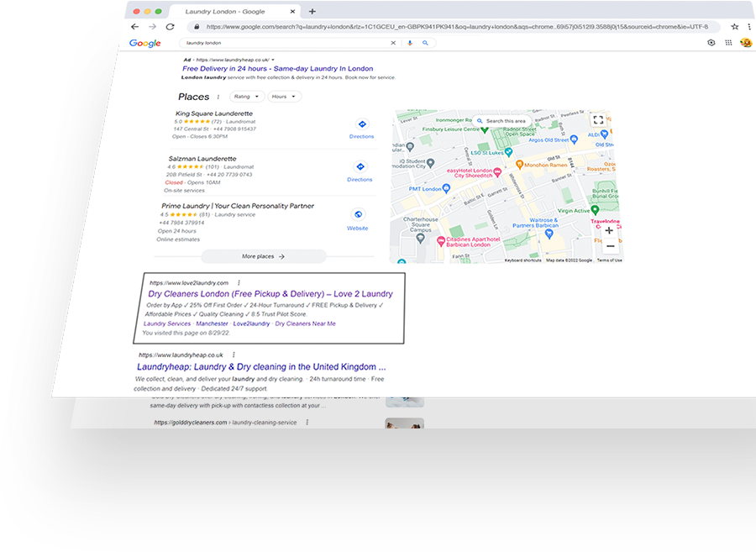Image resolution: width=756 pixels, height=552 pixels.
Task: Open the Google apps grid
Action: [727, 43]
